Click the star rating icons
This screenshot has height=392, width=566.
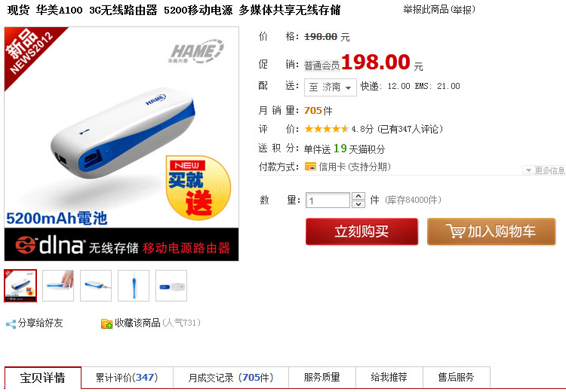[x=326, y=129]
